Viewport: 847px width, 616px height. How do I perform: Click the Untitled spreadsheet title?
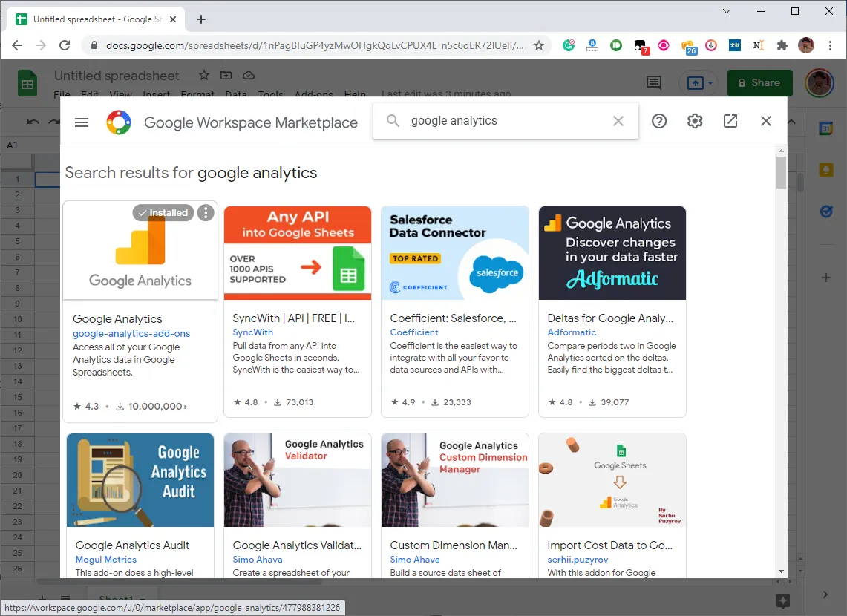(x=117, y=76)
